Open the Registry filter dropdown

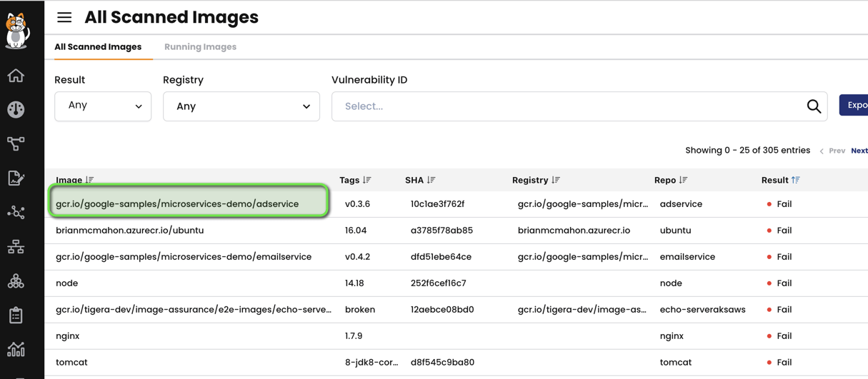click(241, 106)
